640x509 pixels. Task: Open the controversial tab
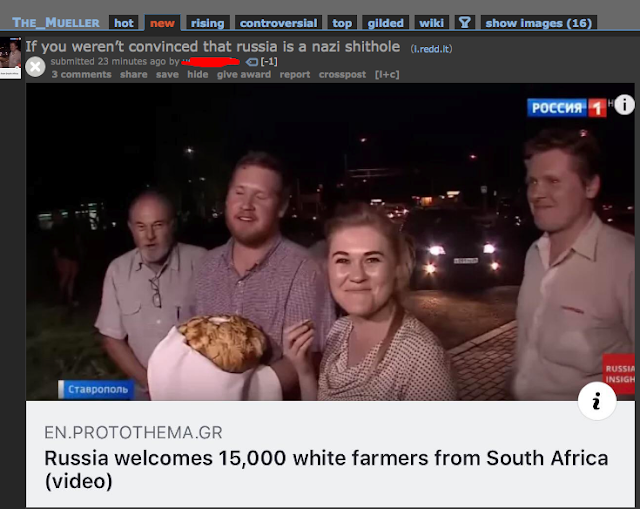click(278, 23)
